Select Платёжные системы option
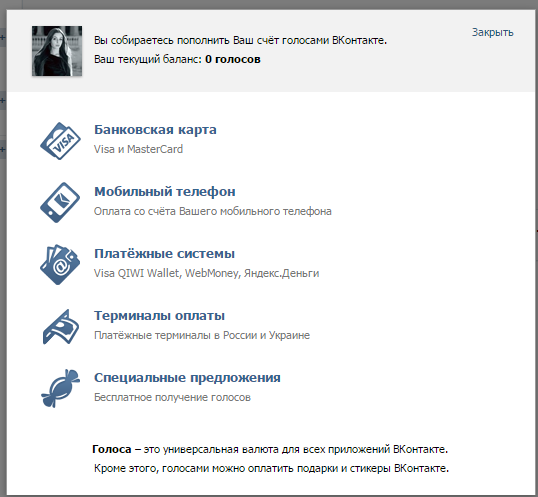The height and width of the screenshot is (497, 538). [x=164, y=254]
